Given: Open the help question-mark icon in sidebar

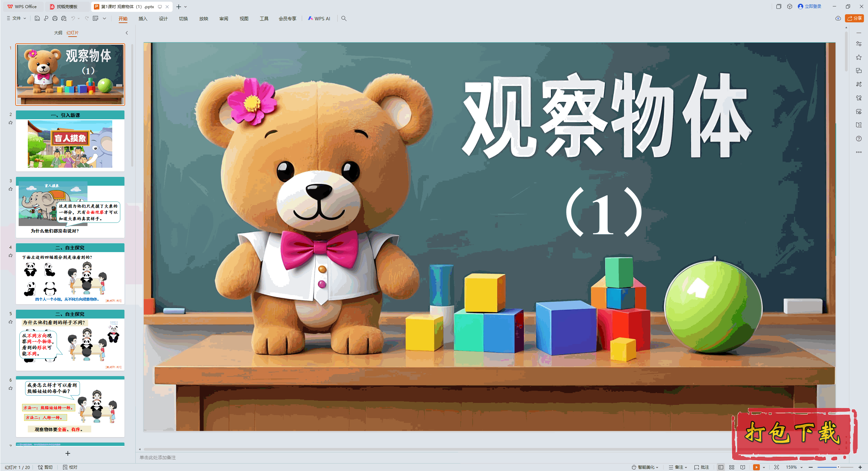Looking at the screenshot, I should pyautogui.click(x=859, y=139).
